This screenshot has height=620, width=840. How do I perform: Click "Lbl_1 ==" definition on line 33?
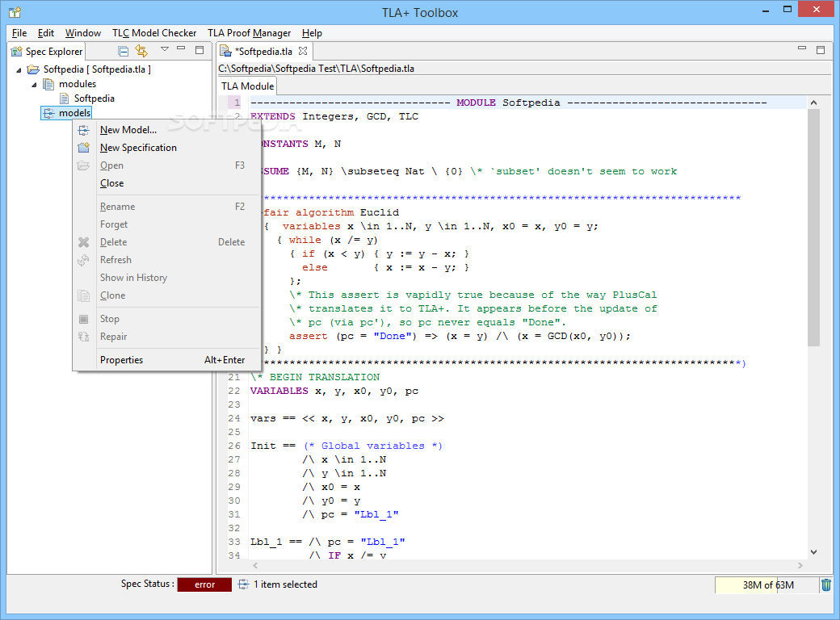(x=276, y=542)
